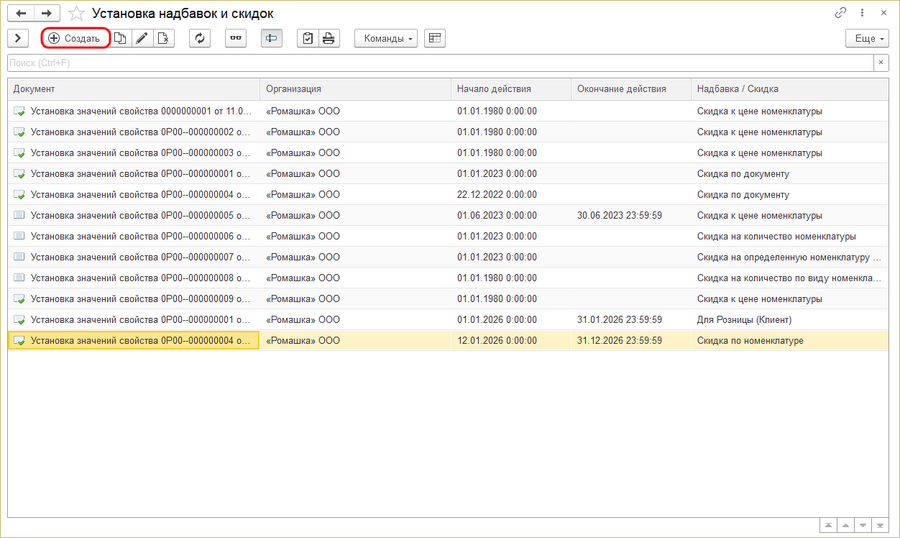Sort by the Надбавка / Скидка column header
This screenshot has width=900, height=538.
point(790,89)
